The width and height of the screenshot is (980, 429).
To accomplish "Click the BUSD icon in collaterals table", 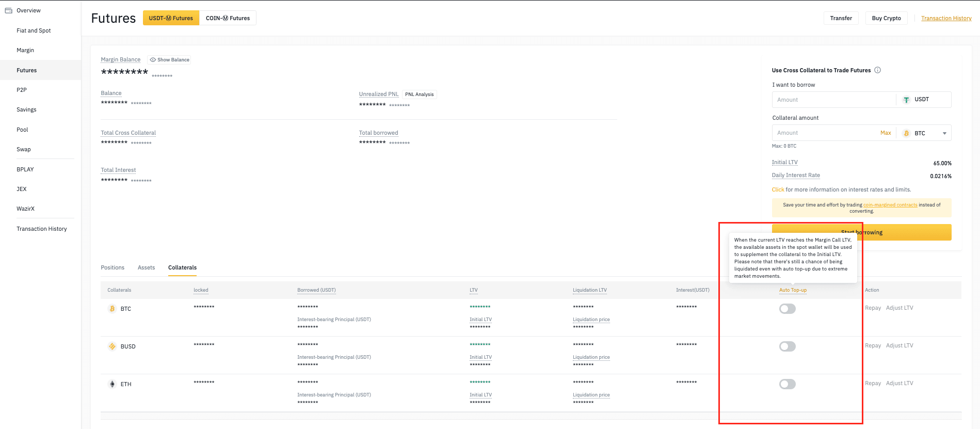I will pos(112,346).
